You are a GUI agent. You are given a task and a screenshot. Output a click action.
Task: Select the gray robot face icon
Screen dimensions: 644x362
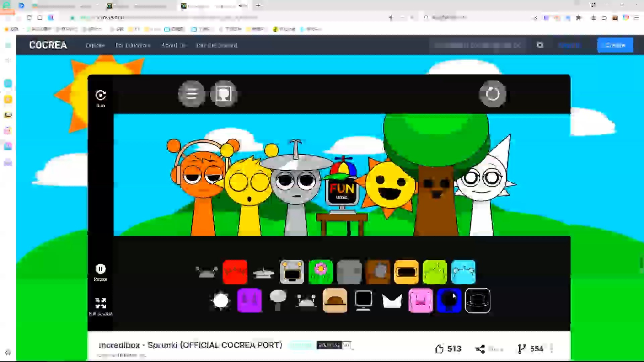(x=292, y=272)
